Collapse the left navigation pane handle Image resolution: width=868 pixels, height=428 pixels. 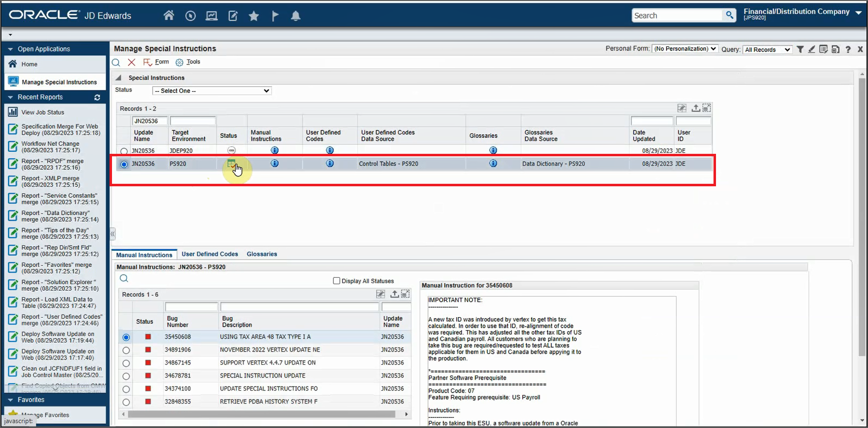tap(112, 233)
